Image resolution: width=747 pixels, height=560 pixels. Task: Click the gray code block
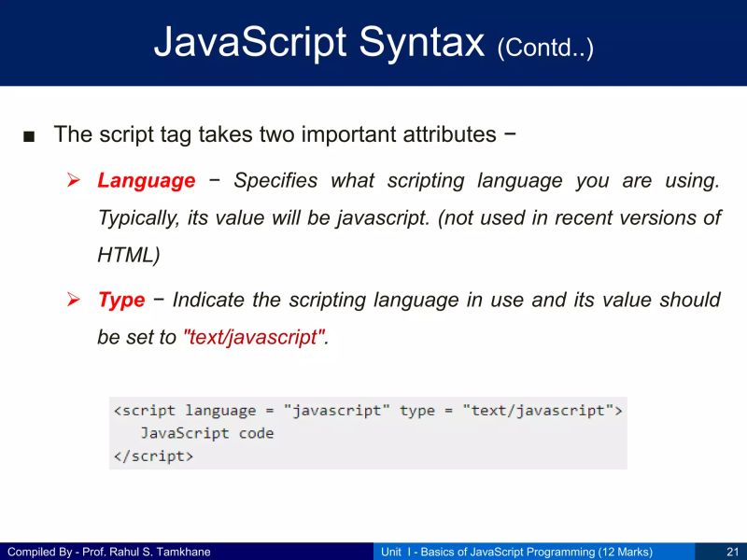[x=367, y=431]
